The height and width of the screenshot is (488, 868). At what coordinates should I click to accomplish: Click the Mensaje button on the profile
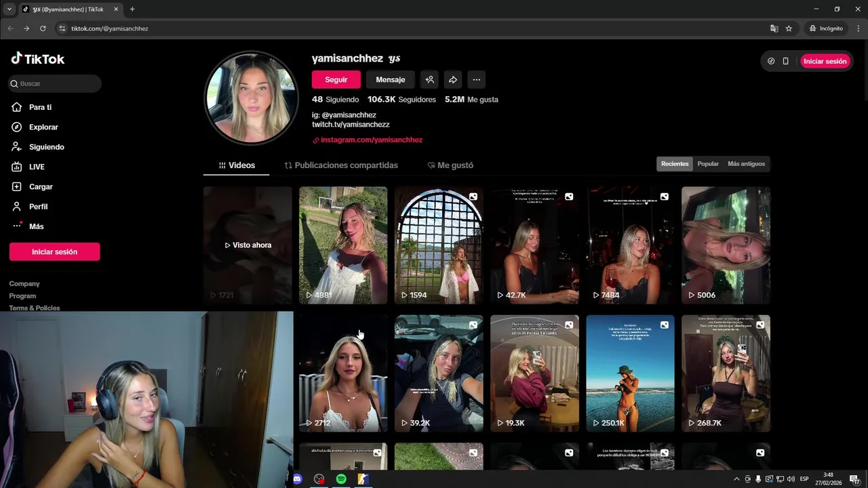[391, 79]
